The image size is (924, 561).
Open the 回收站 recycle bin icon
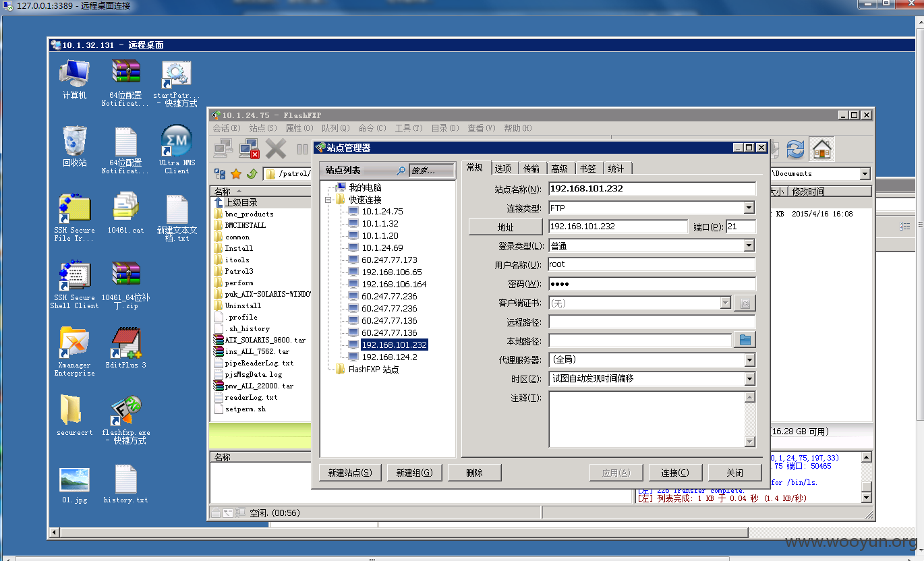pos(74,146)
